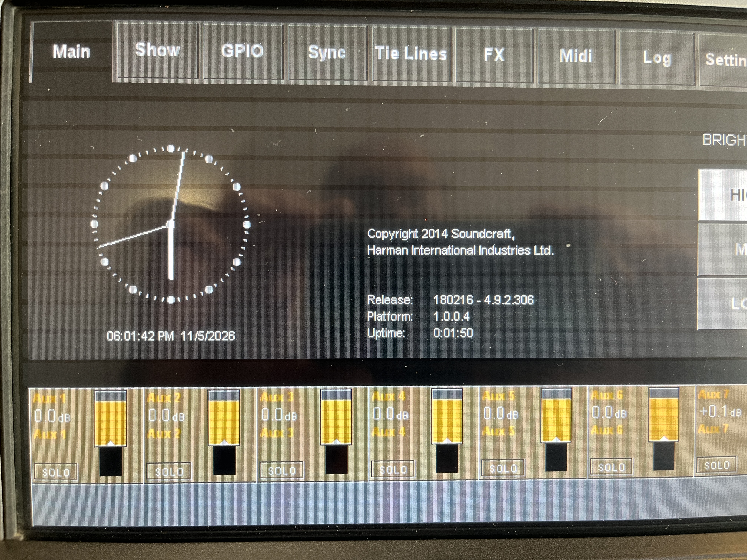Solo the Aux 6 bus
This screenshot has width=747, height=560.
611,466
